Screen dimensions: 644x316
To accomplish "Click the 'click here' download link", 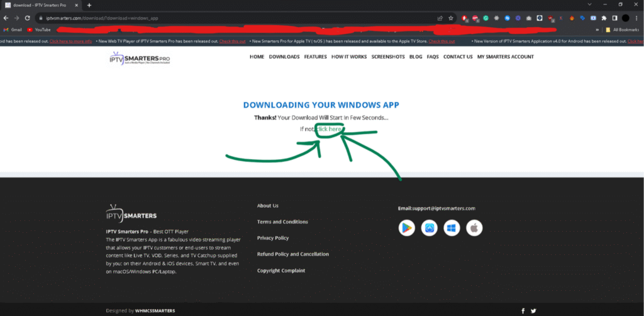I will pyautogui.click(x=329, y=129).
